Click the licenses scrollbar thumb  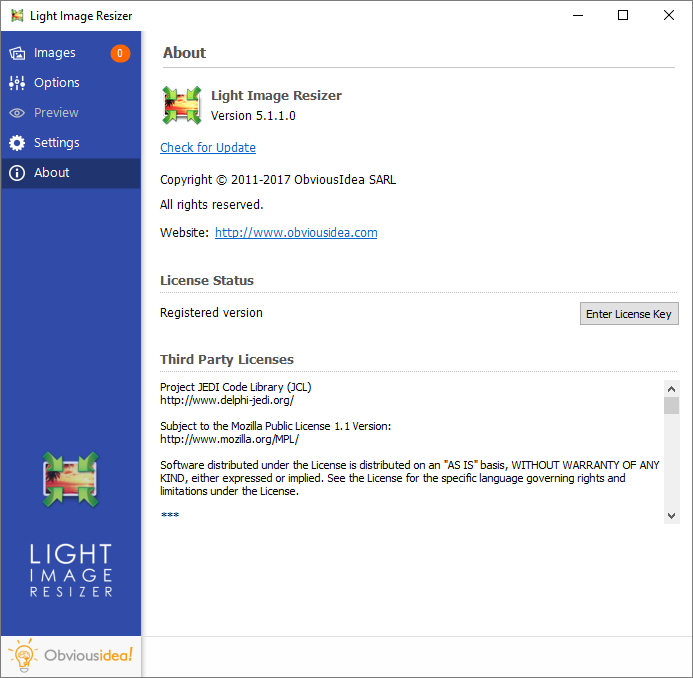coord(671,405)
